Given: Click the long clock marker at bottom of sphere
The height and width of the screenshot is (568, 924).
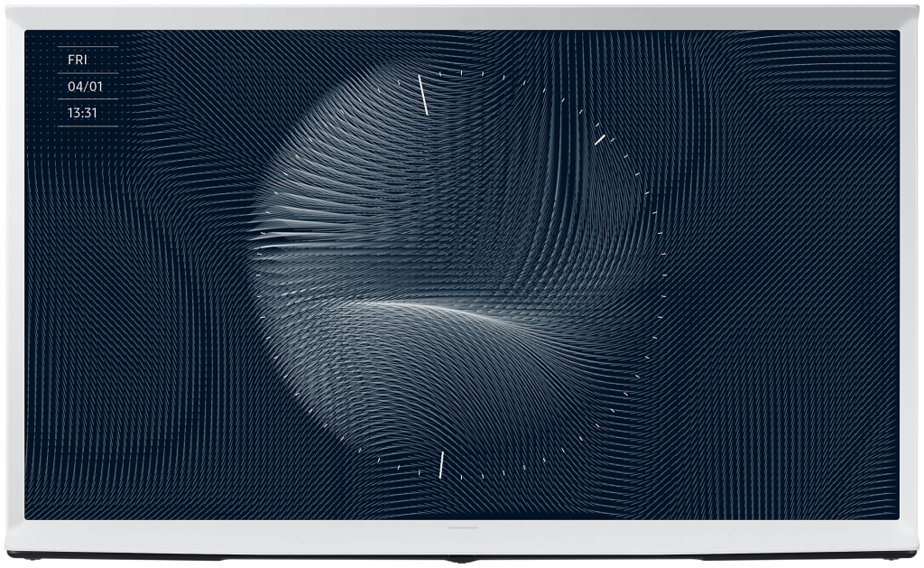Looking at the screenshot, I should pyautogui.click(x=441, y=463).
